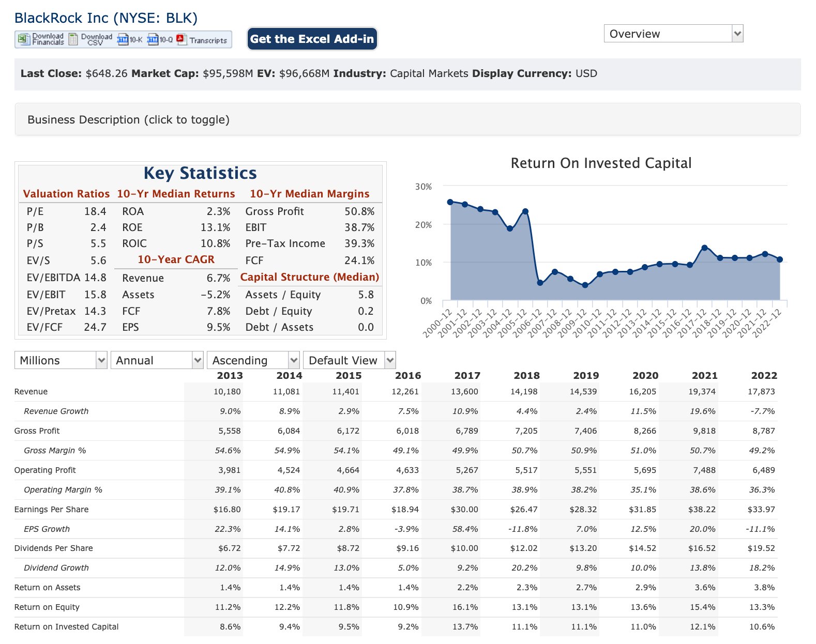Image resolution: width=816 pixels, height=644 pixels.
Task: Open the Overview view dropdown
Action: coord(673,34)
